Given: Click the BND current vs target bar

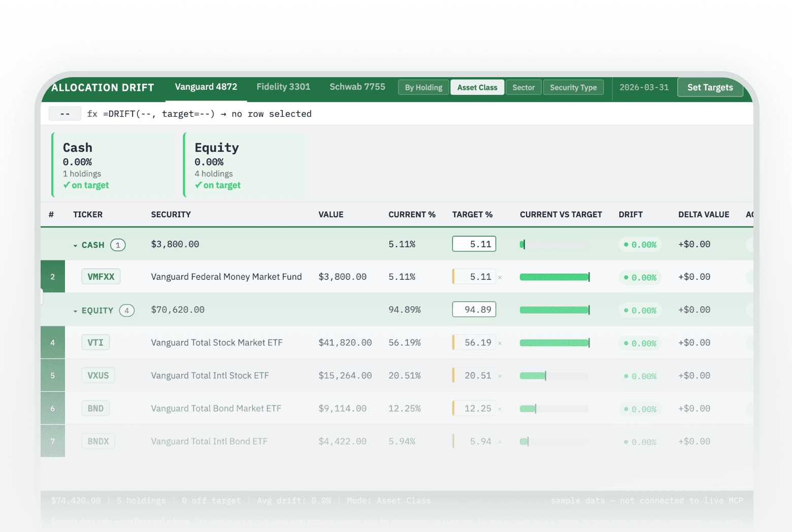Looking at the screenshot, I should click(x=554, y=409).
